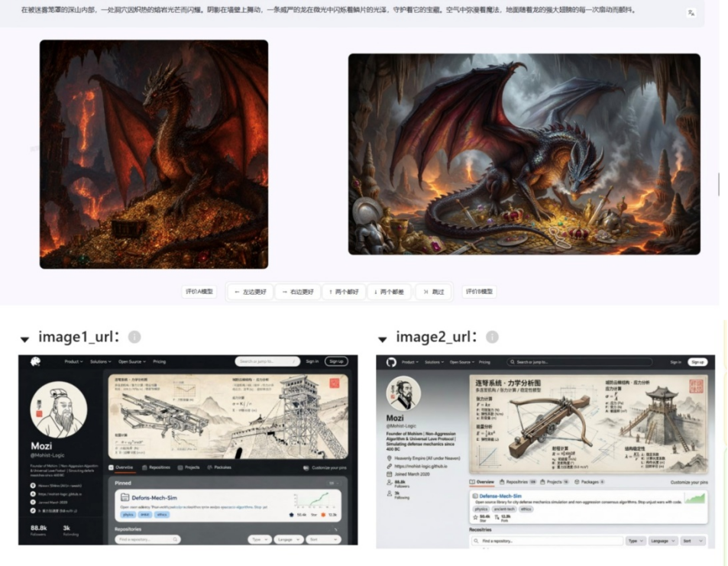Open Open Source dropdown in image1 mockup
Image resolution: width=728 pixels, height=566 pixels.
coord(132,362)
